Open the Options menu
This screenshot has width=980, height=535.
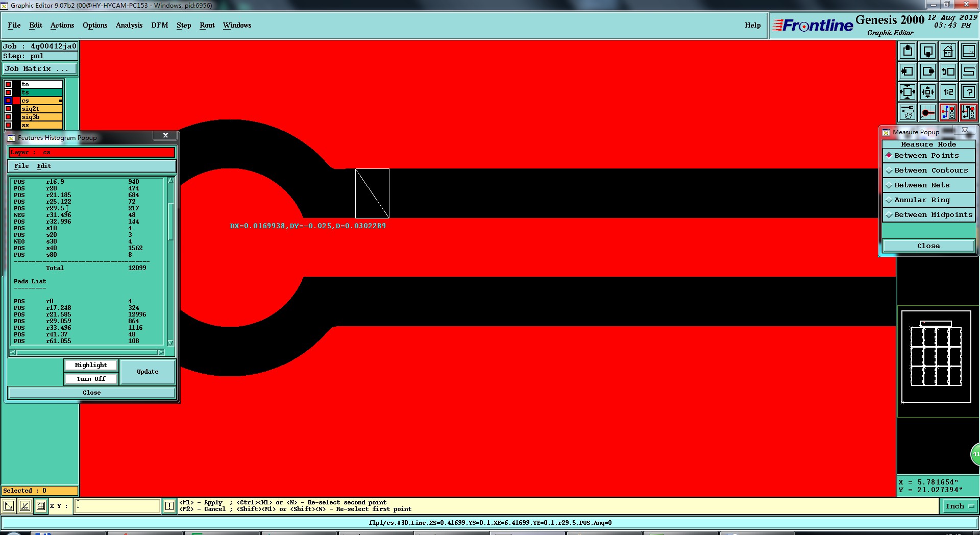95,26
